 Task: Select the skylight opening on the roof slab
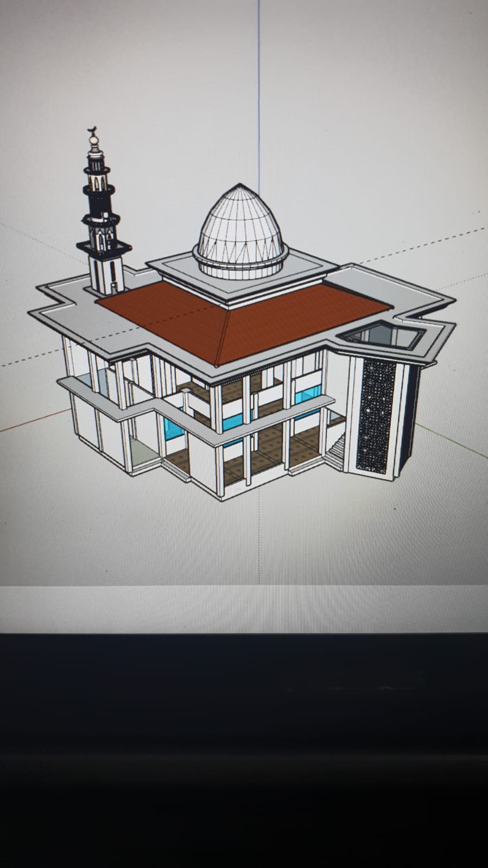coord(383,336)
